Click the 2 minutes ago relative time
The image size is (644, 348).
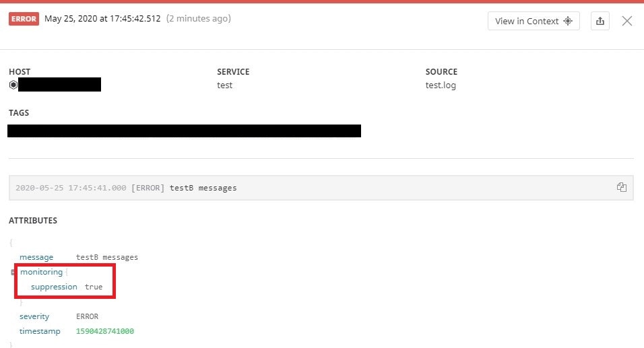(x=198, y=18)
